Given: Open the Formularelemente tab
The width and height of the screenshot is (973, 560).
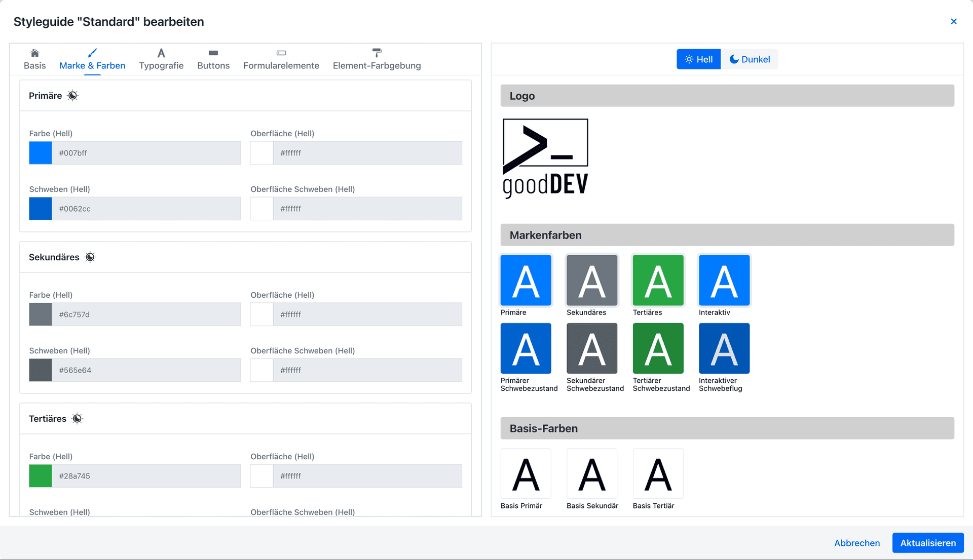Looking at the screenshot, I should [281, 59].
